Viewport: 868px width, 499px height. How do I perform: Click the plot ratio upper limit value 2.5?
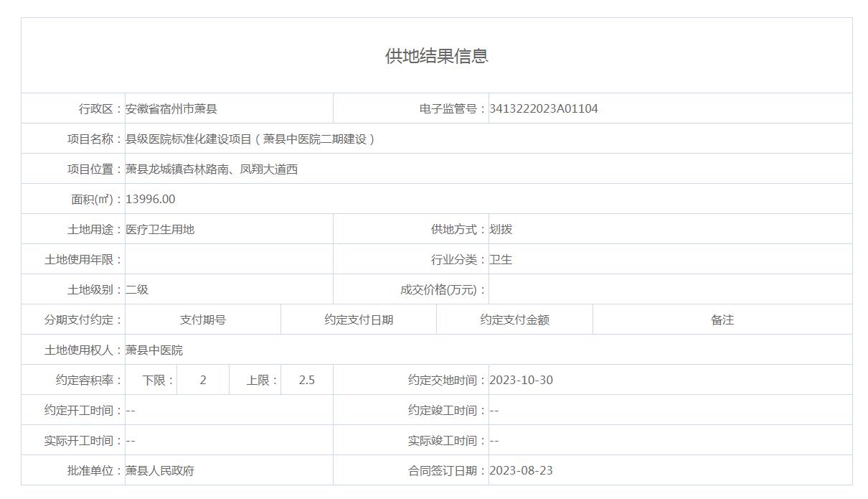point(306,381)
